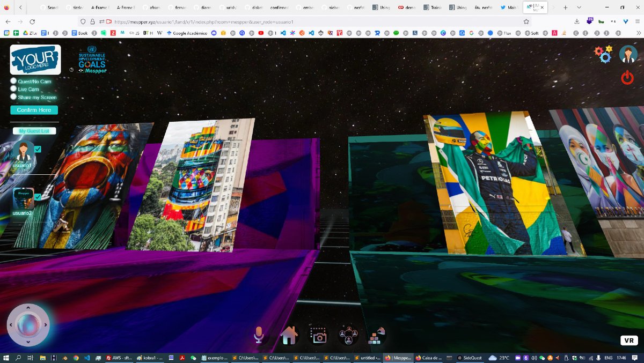Open the AWS taskbar item
Screen dimensions: 644x363
coord(119,358)
